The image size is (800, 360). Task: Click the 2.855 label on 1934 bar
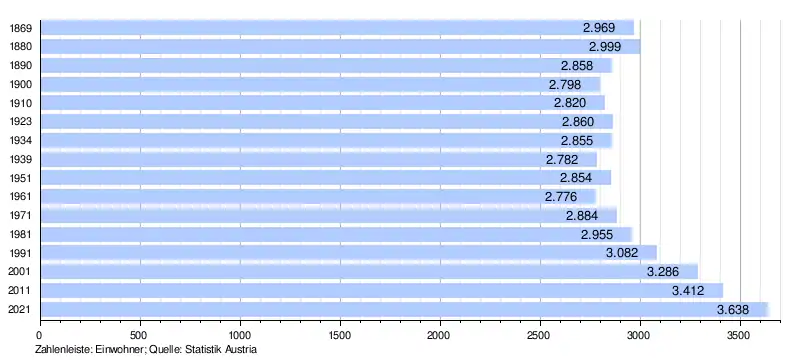click(577, 141)
